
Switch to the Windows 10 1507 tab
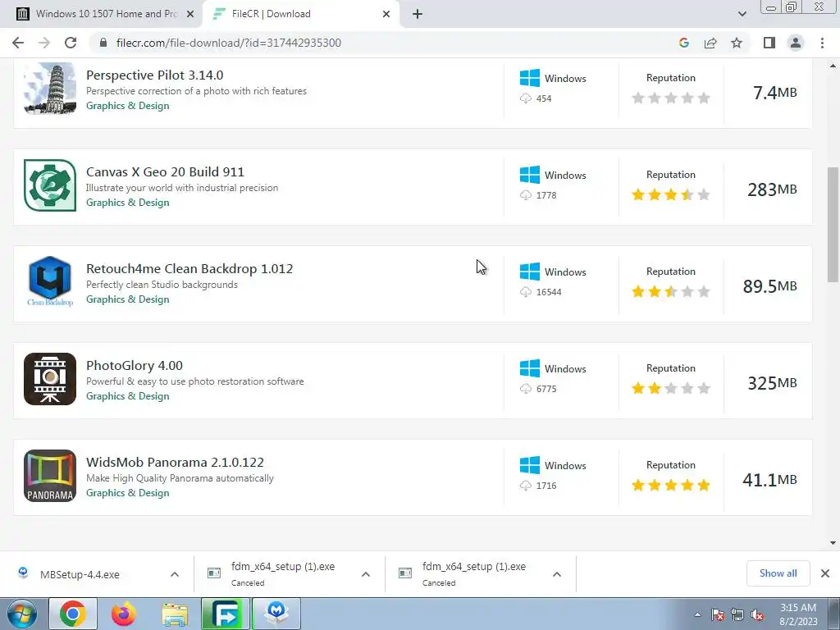pos(102,14)
